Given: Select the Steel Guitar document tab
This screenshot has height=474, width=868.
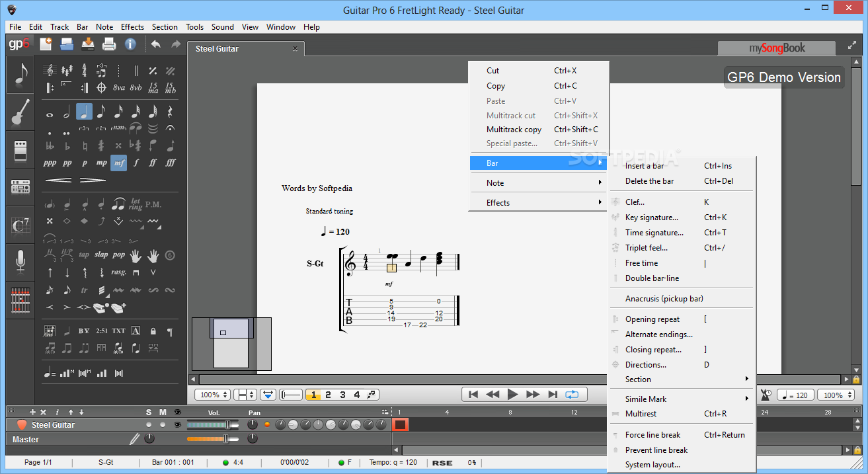Looking at the screenshot, I should pyautogui.click(x=246, y=49).
